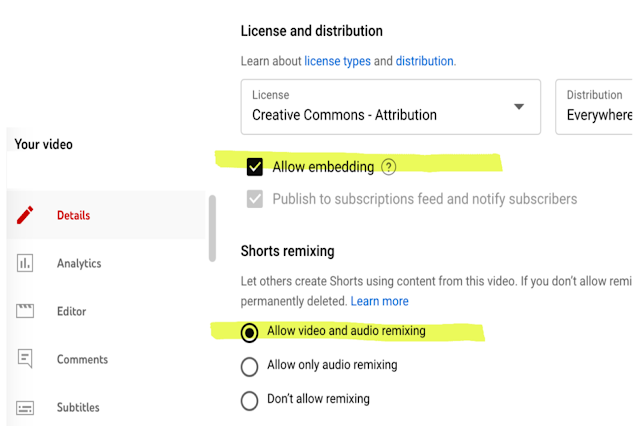Screen dimensions: 639x426
Task: Click the Editor clapperboard icon
Action: (26, 311)
